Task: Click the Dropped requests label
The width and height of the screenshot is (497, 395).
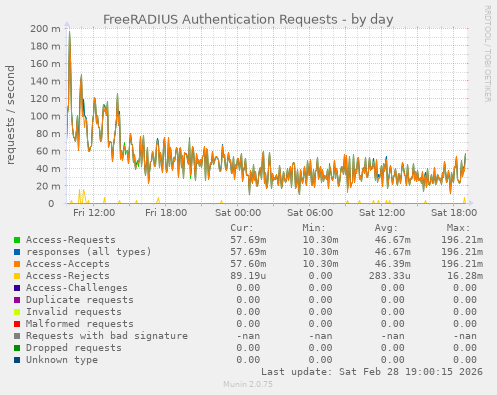Action: coord(74,348)
